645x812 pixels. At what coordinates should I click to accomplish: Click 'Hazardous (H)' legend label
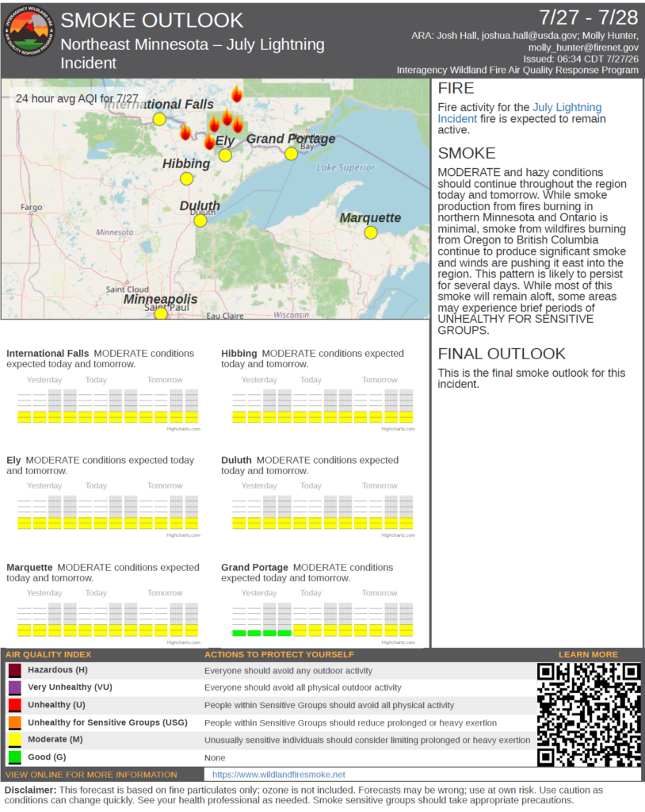pos(58,669)
